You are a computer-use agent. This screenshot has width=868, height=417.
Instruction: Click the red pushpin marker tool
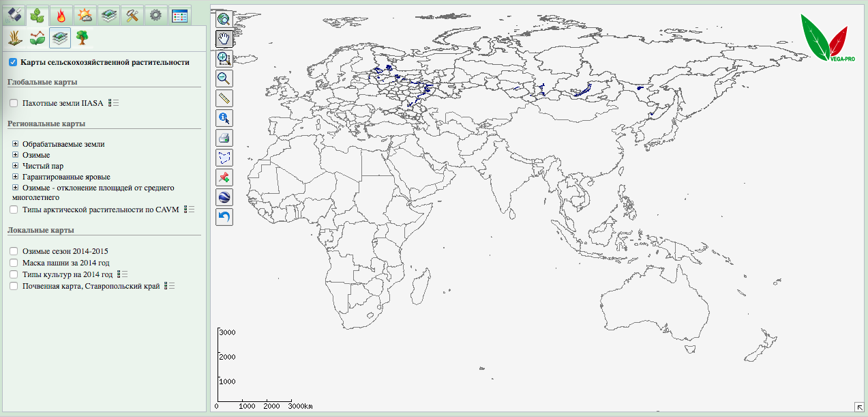224,177
